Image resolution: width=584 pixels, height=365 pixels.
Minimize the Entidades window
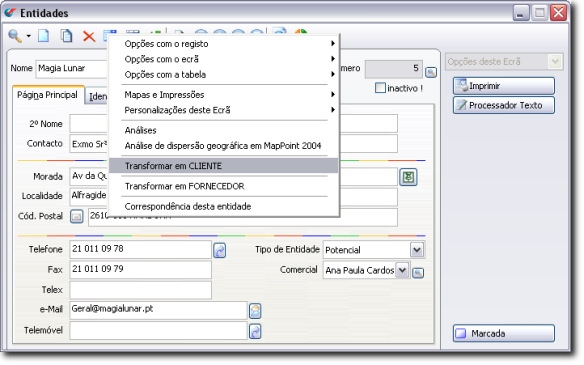pyautogui.click(x=521, y=13)
